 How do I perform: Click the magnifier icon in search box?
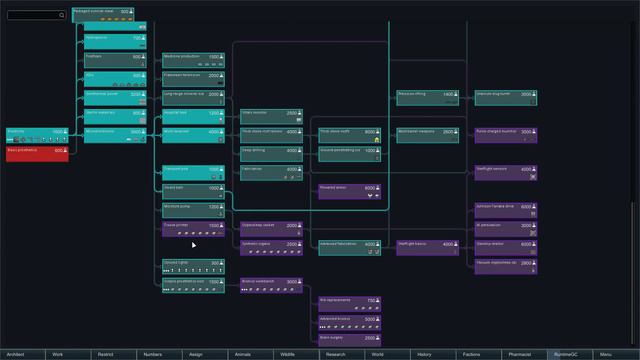(62, 16)
